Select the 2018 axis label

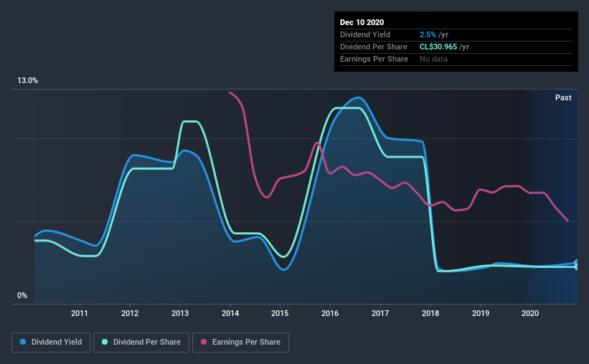(x=430, y=313)
